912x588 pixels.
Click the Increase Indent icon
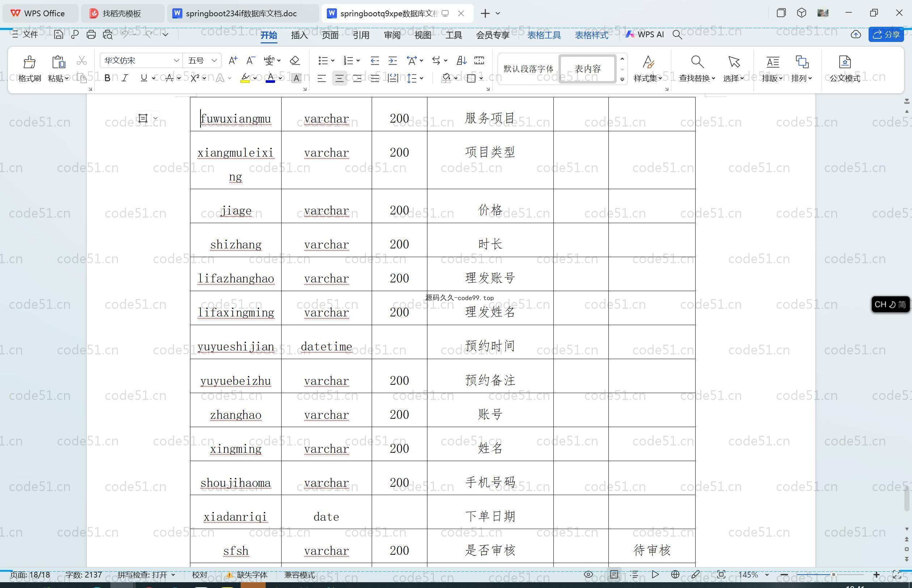coord(393,60)
